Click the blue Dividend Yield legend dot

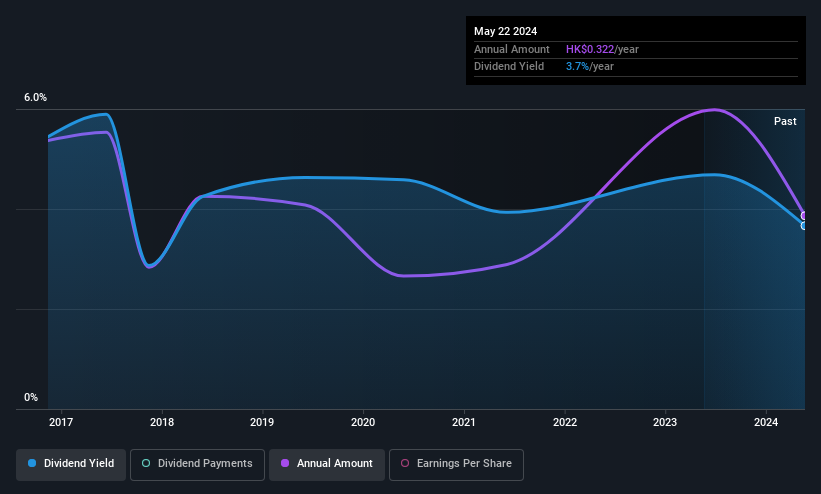pyautogui.click(x=32, y=463)
